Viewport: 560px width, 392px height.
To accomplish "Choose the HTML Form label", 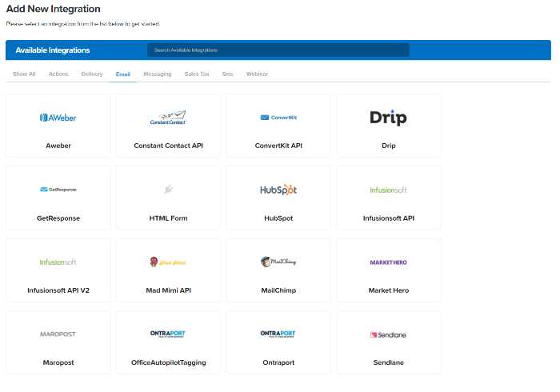I will (168, 218).
